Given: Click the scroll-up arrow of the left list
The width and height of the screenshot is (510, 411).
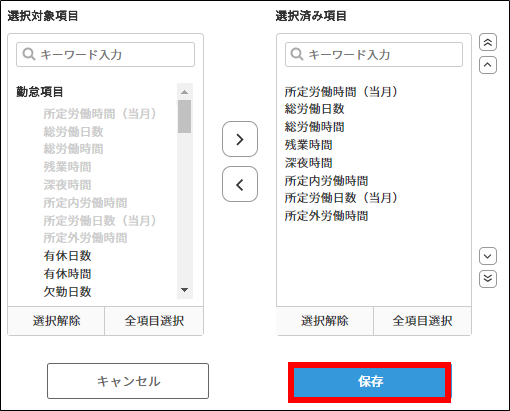Looking at the screenshot, I should pyautogui.click(x=184, y=92).
